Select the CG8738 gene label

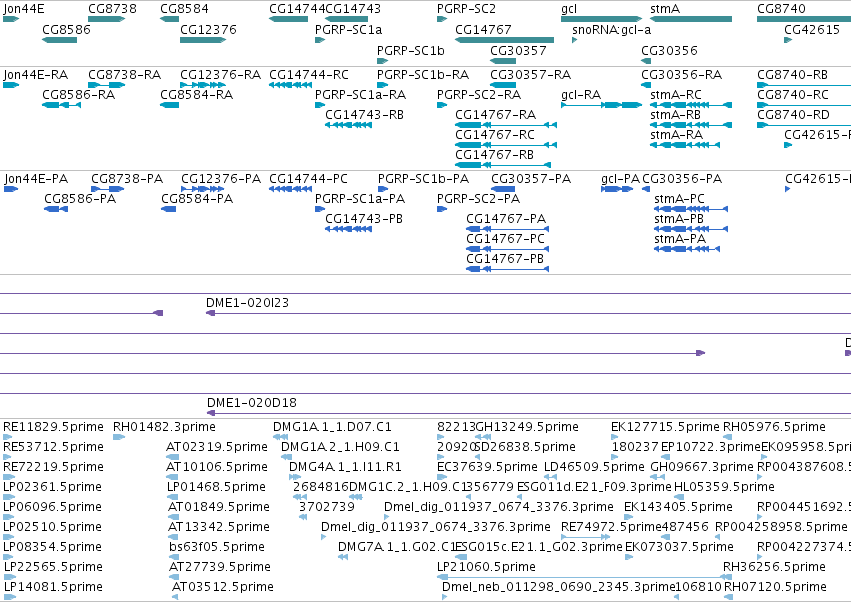click(x=112, y=9)
